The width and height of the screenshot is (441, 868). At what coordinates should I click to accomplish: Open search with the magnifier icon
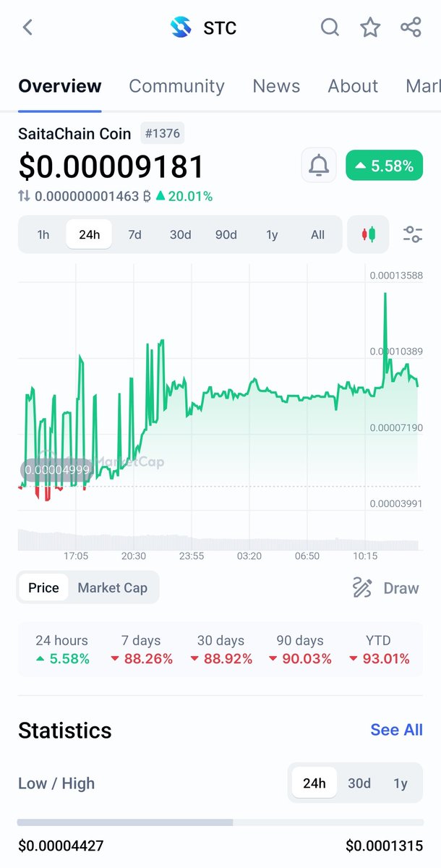330,27
